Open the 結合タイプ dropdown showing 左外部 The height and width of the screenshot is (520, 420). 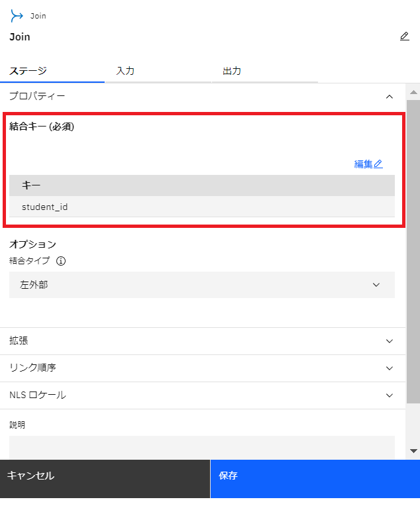pyautogui.click(x=201, y=285)
